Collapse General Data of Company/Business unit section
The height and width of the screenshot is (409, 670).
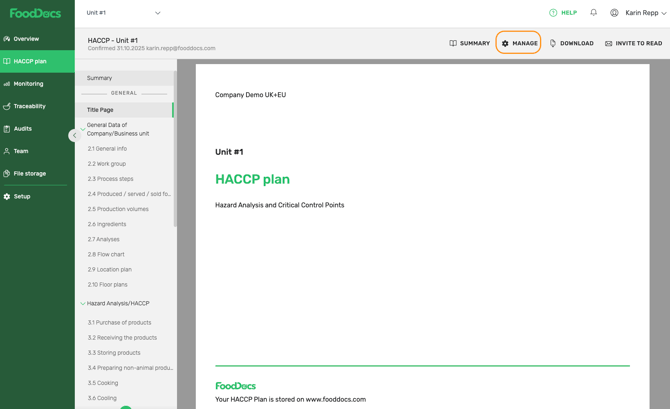[82, 129]
